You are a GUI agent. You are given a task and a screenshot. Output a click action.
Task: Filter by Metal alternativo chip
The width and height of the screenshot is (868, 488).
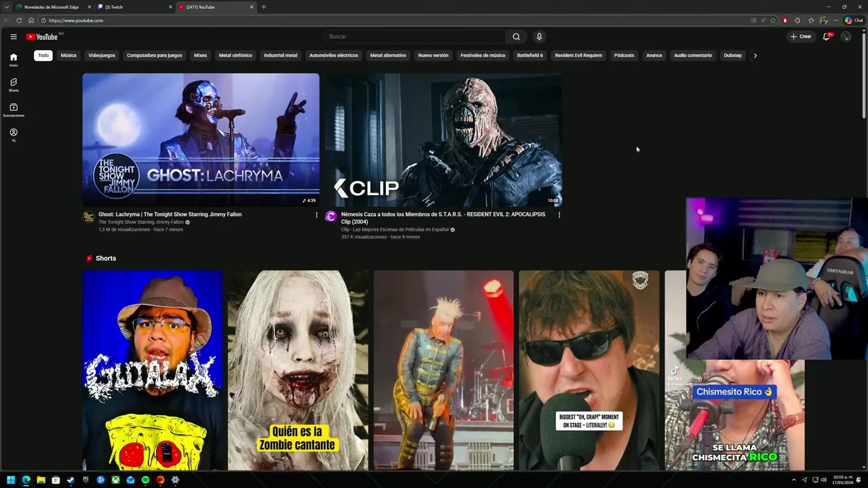pyautogui.click(x=388, y=56)
